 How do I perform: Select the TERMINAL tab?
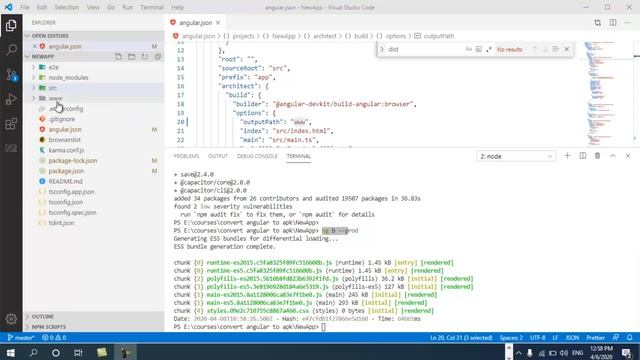[x=299, y=156]
